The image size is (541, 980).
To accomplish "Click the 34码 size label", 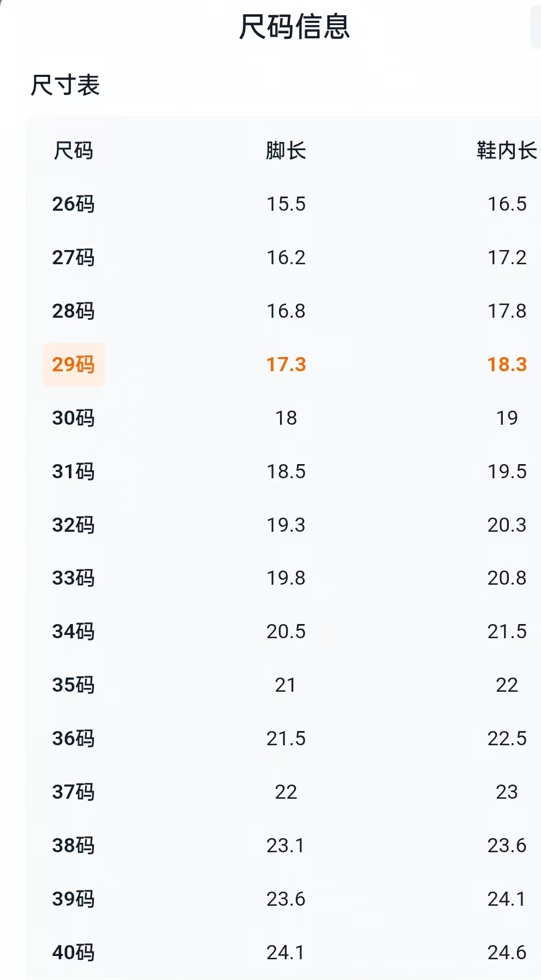I will (74, 632).
